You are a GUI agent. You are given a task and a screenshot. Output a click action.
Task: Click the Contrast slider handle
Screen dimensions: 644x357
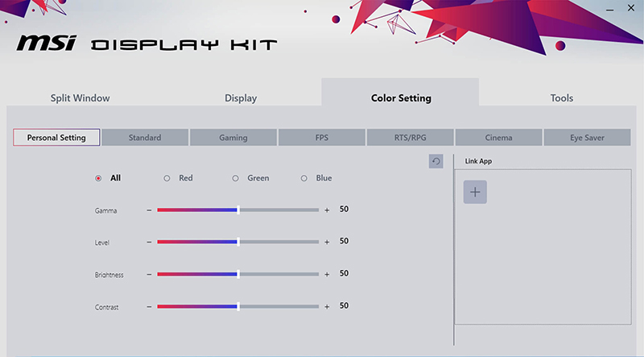238,306
